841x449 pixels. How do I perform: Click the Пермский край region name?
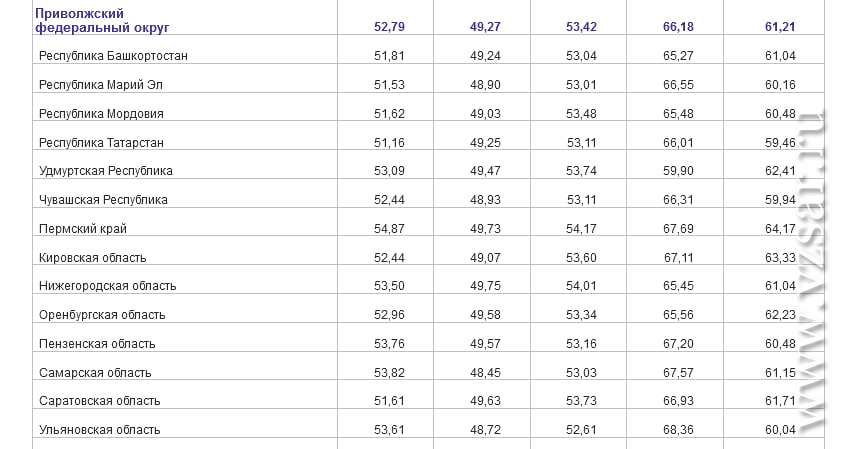(x=83, y=229)
